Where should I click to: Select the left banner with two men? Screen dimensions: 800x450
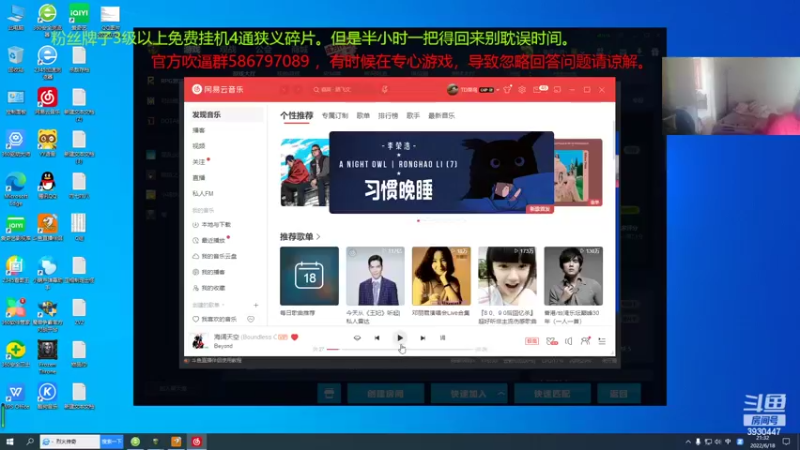tap(305, 172)
